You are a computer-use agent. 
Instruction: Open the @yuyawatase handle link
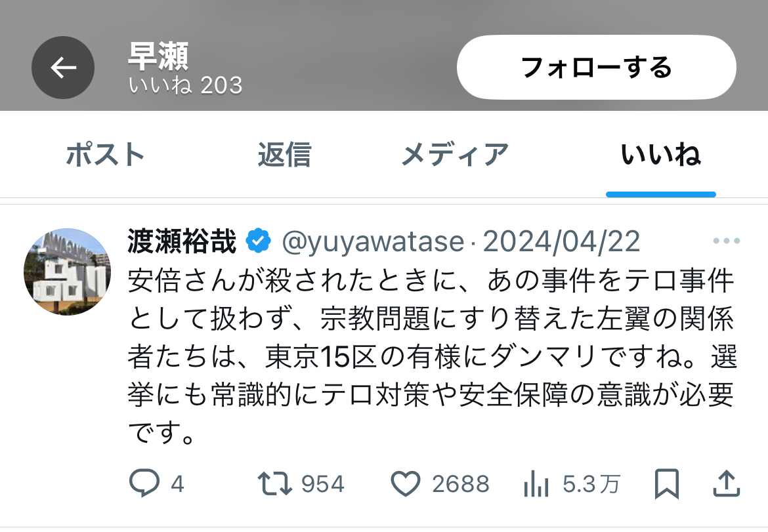373,241
